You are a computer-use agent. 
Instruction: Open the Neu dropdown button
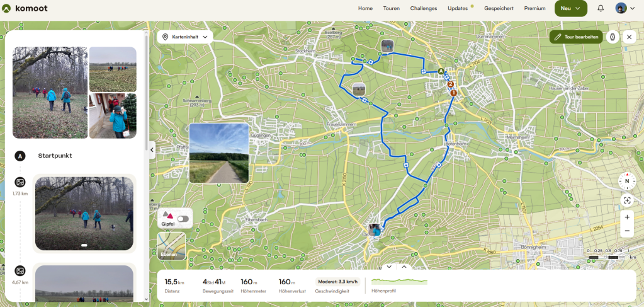point(570,8)
